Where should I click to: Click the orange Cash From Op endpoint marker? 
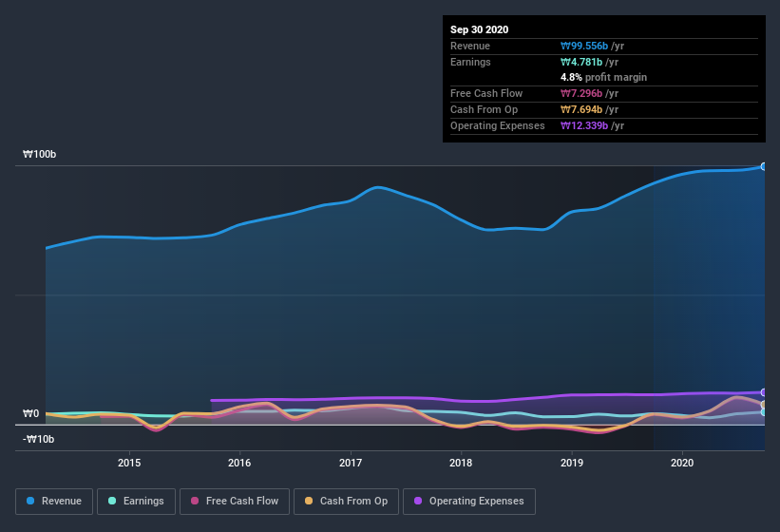click(764, 405)
